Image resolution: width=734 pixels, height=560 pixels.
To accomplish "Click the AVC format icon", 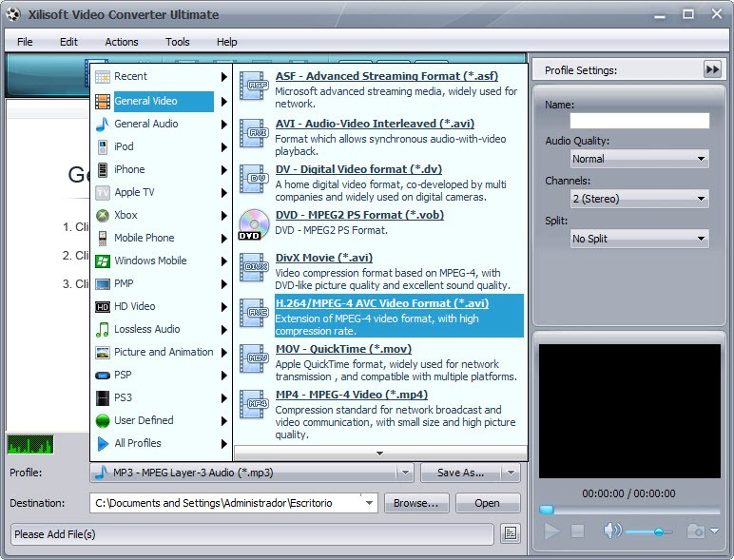I will click(254, 313).
